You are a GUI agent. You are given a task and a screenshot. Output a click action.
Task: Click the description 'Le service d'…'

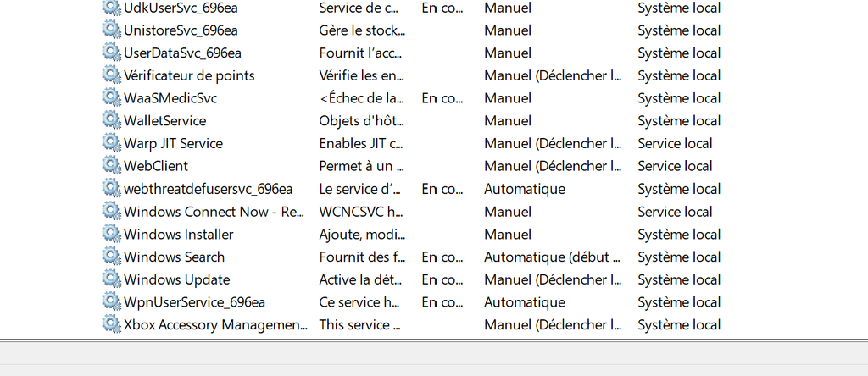(359, 189)
